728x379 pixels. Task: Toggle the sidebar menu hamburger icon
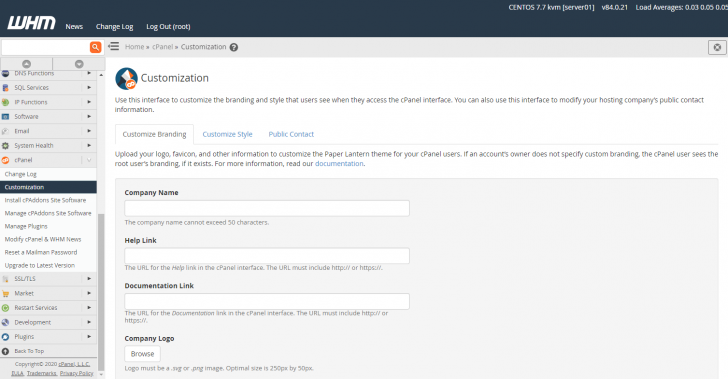114,46
